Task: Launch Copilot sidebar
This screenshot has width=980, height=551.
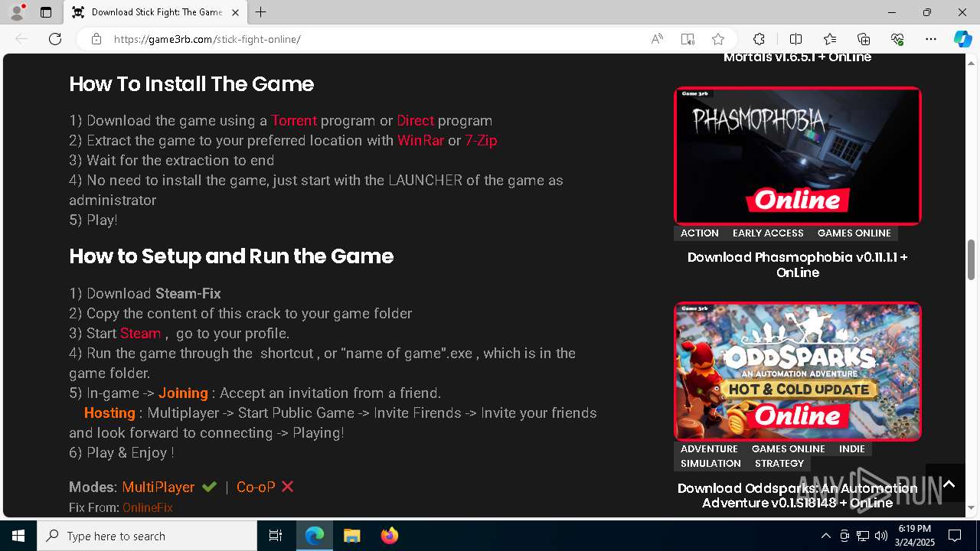Action: point(962,39)
